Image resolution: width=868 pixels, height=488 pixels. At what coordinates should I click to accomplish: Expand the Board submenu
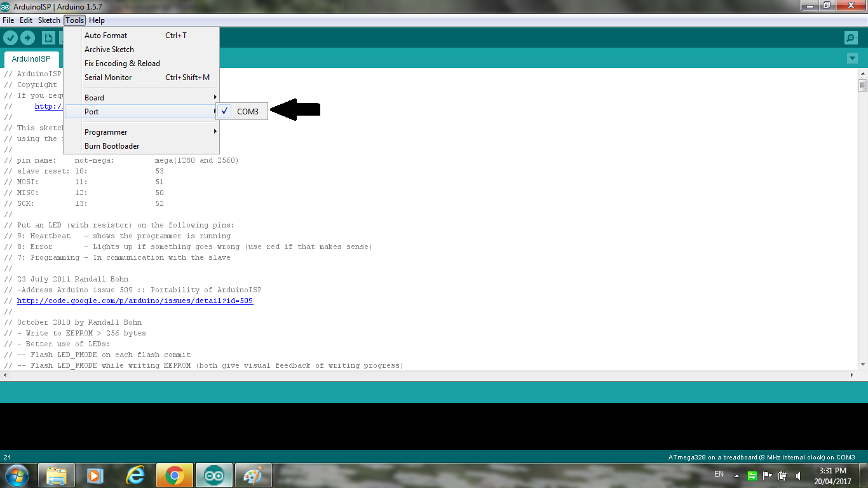(141, 98)
